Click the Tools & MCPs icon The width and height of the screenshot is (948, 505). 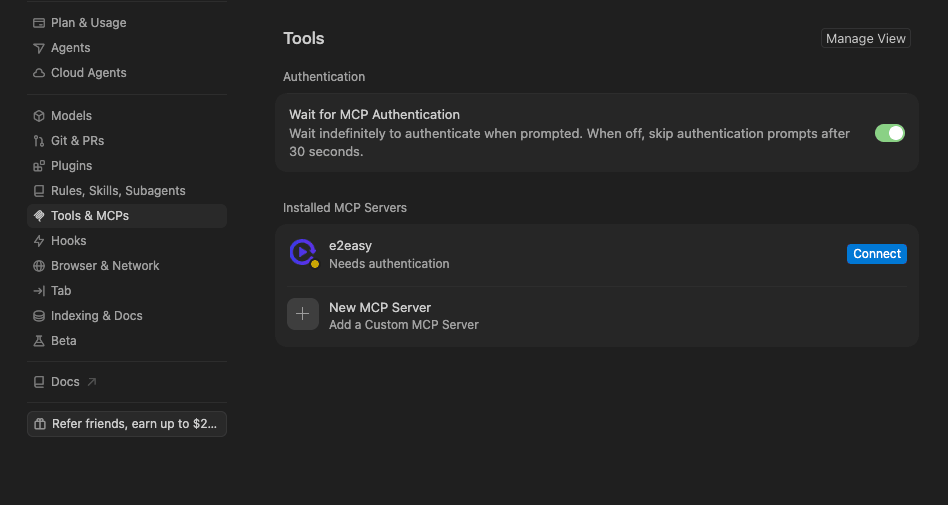pyautogui.click(x=39, y=216)
